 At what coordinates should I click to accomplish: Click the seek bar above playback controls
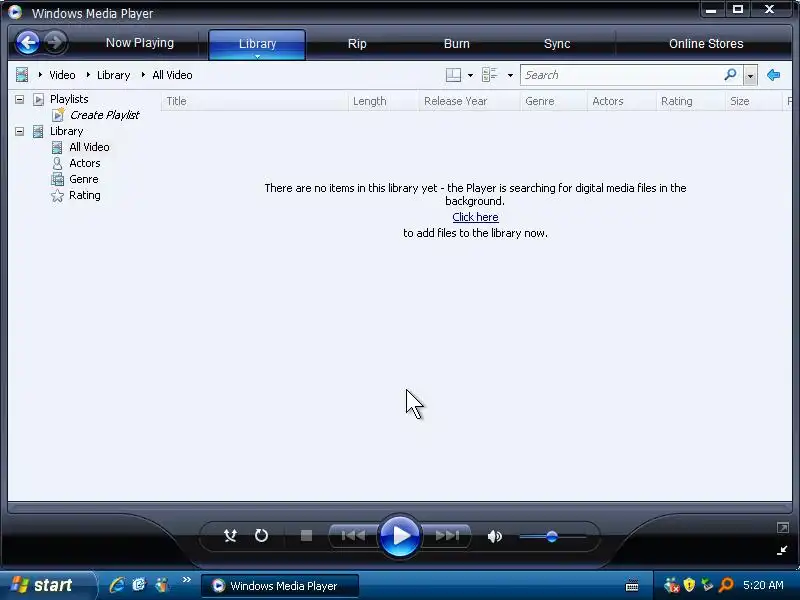pos(399,508)
